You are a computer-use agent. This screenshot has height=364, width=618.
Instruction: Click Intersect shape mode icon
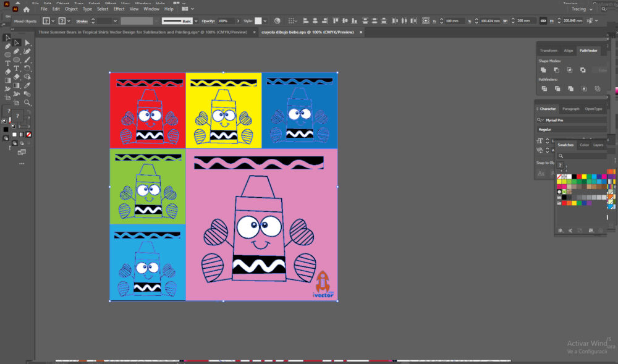[x=570, y=70]
